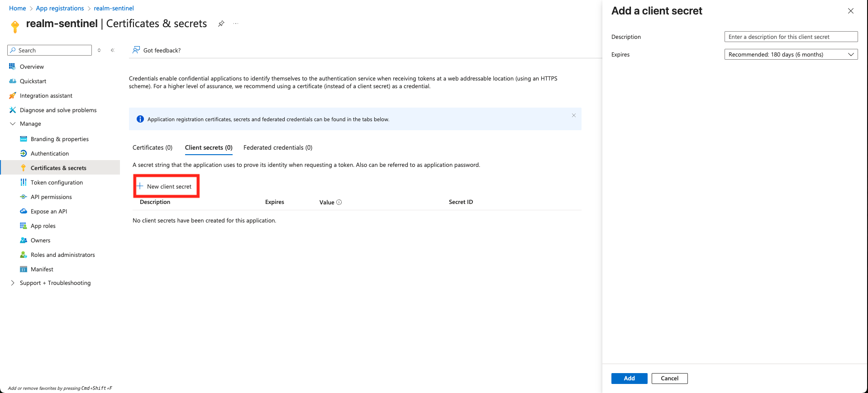
Task: Open Overview from the sidebar
Action: click(32, 66)
